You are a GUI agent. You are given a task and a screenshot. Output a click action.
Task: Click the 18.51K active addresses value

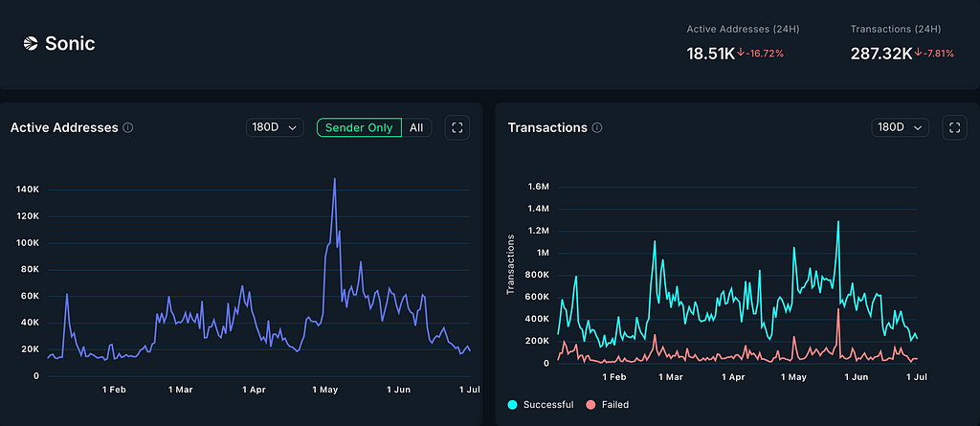711,54
